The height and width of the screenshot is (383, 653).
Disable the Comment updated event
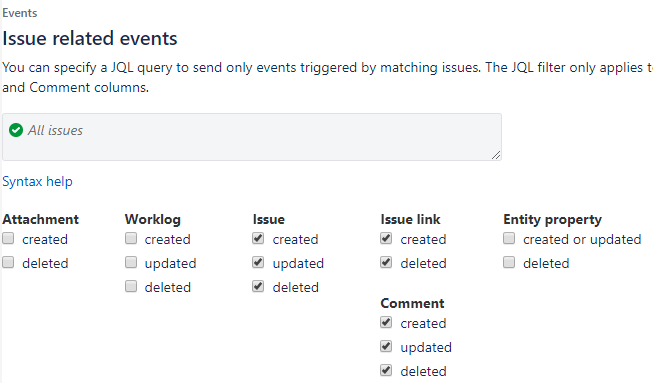[386, 346]
